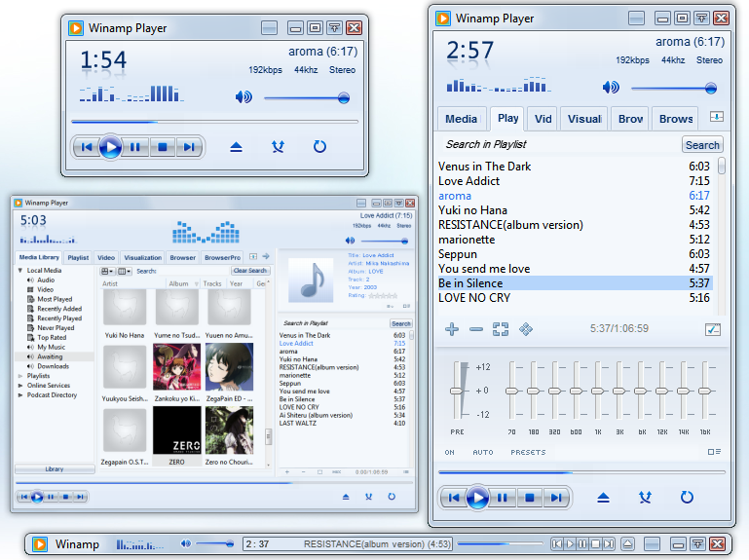
Task: Open the tab overflow icon in the tall player
Action: (717, 117)
